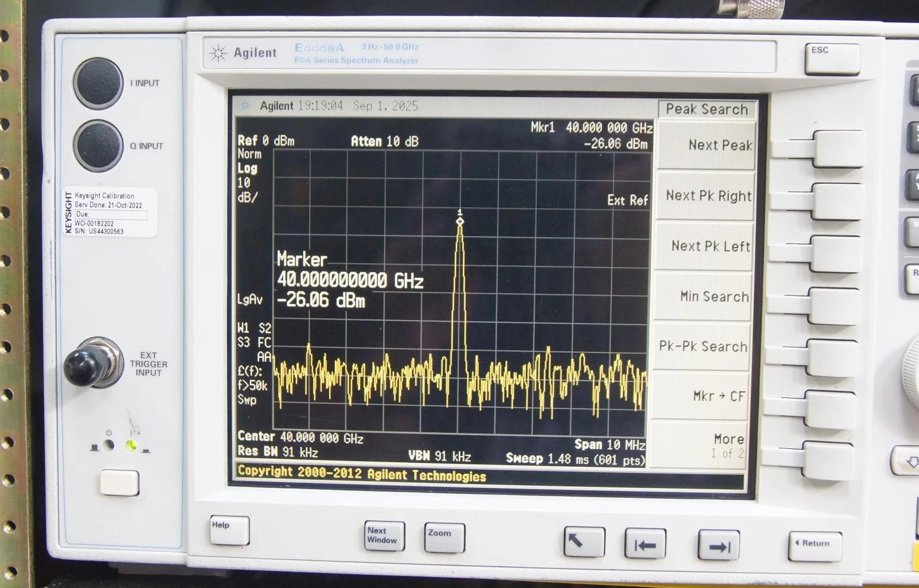Click the Mkr1 40.000 000 GHz readout
This screenshot has height=588, width=919.
click(592, 127)
